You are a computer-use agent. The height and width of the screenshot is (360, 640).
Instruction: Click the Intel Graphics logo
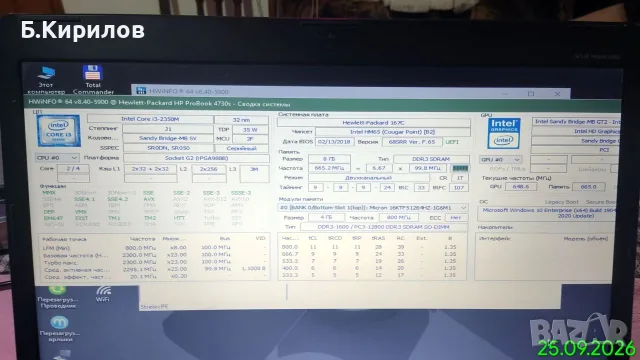click(x=504, y=133)
